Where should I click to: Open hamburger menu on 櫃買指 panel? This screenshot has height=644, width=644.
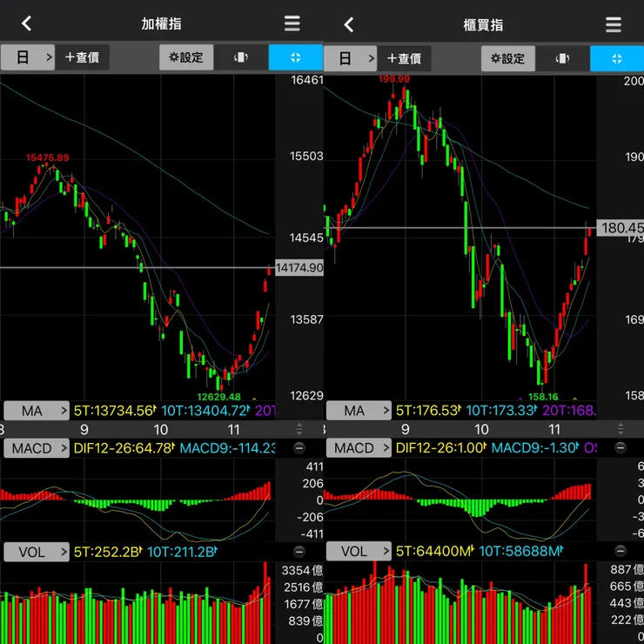tap(614, 24)
